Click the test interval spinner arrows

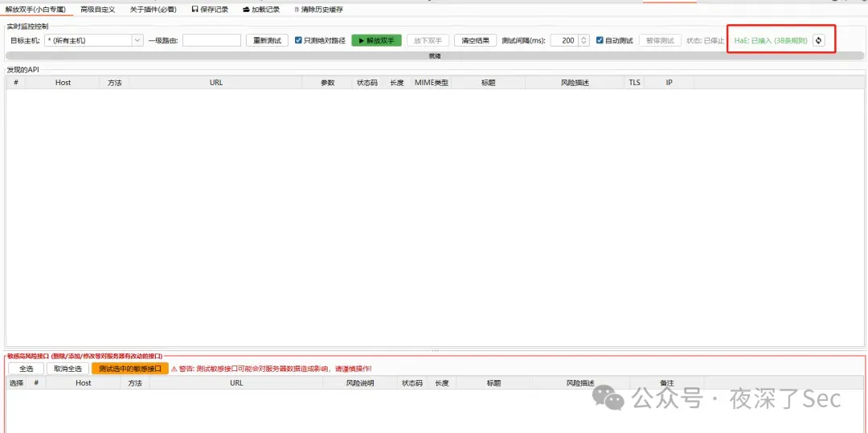click(x=583, y=40)
